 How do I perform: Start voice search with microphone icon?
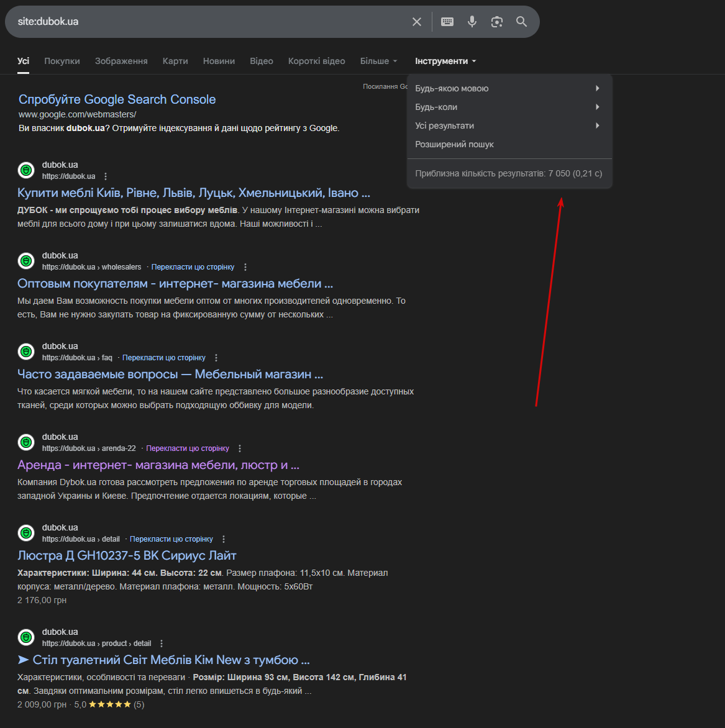coord(472,22)
